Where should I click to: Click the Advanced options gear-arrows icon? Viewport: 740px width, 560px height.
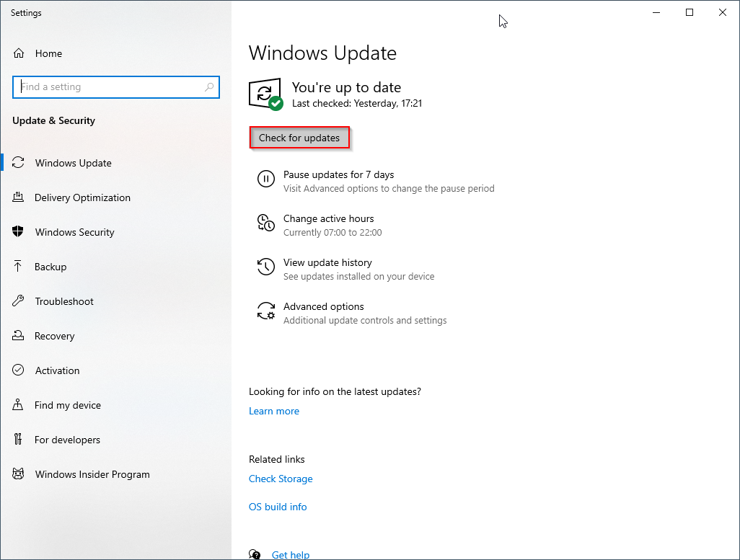(265, 311)
